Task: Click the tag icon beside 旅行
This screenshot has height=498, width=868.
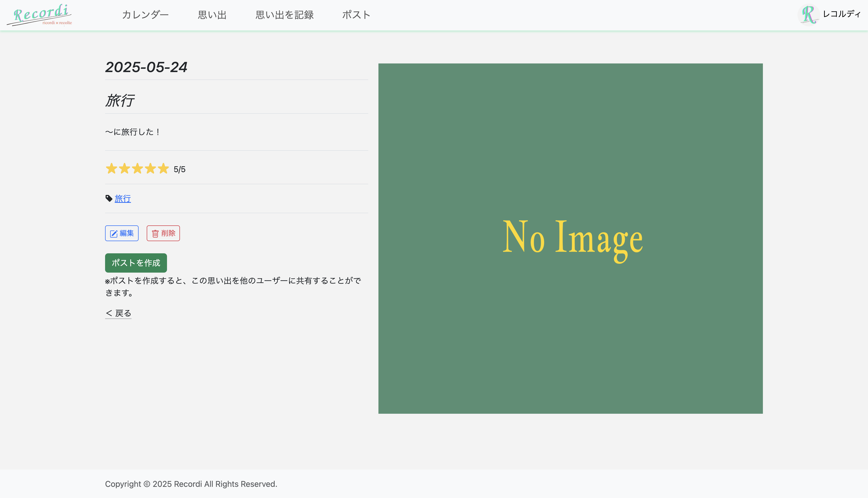Action: [109, 198]
